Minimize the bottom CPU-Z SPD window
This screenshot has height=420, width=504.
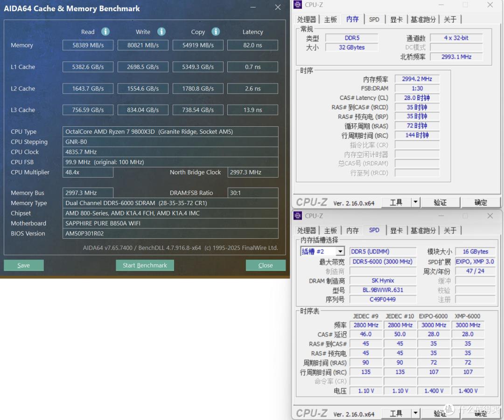click(x=441, y=216)
